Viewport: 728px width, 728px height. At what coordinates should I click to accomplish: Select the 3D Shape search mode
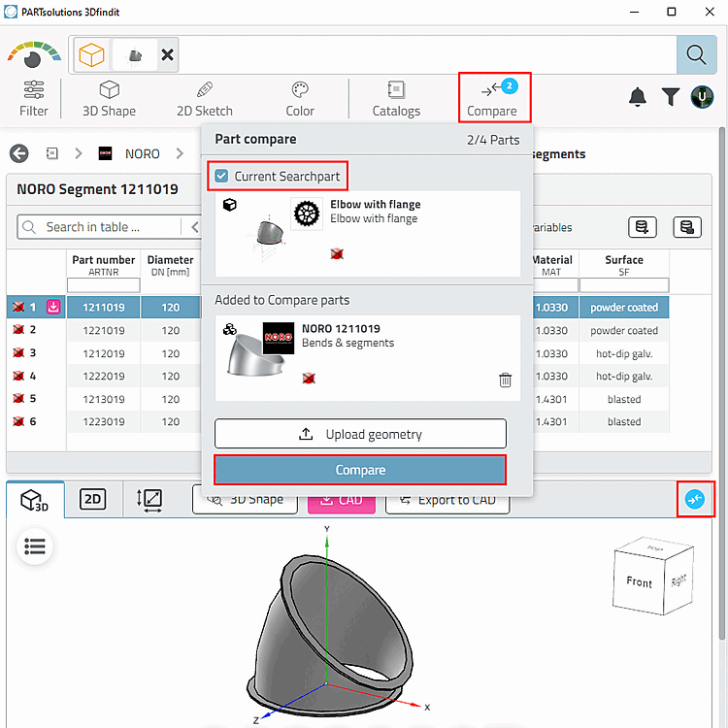109,98
